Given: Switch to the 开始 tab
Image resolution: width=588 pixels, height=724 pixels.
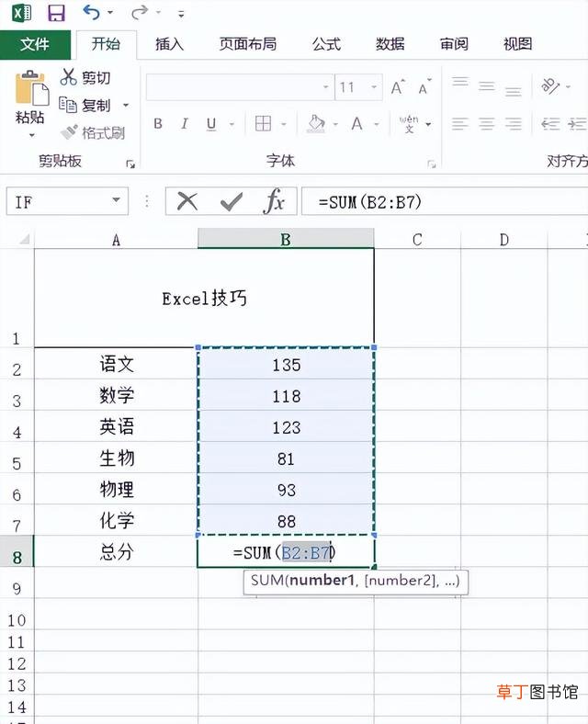Looking at the screenshot, I should tap(106, 44).
